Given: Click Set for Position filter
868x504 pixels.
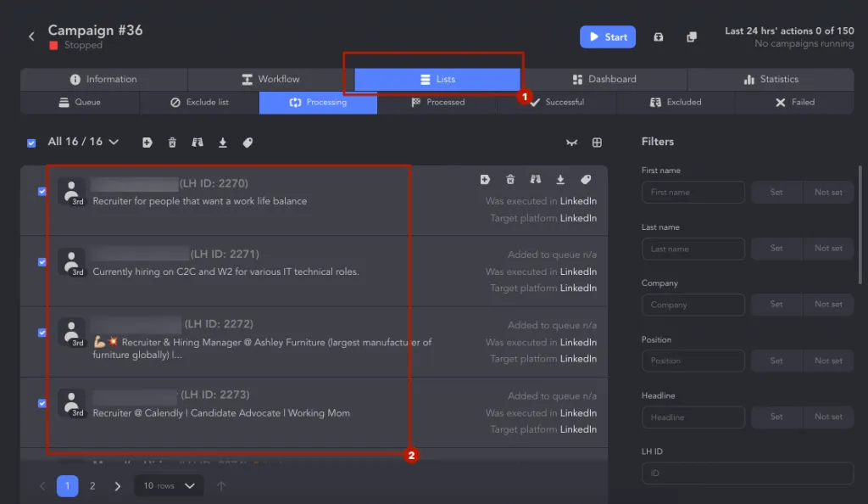Looking at the screenshot, I should pos(776,361).
